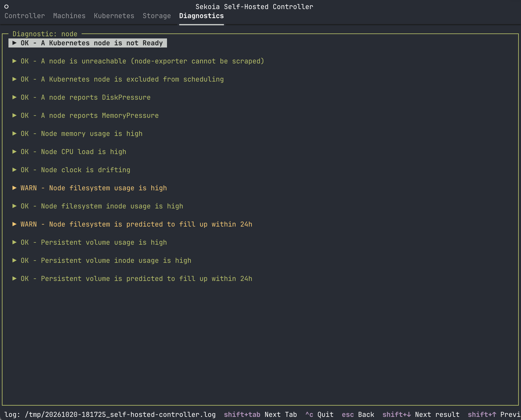
Task: Select 'A Kubernetes node is excluded from scheduling' text
Action: click(132, 79)
